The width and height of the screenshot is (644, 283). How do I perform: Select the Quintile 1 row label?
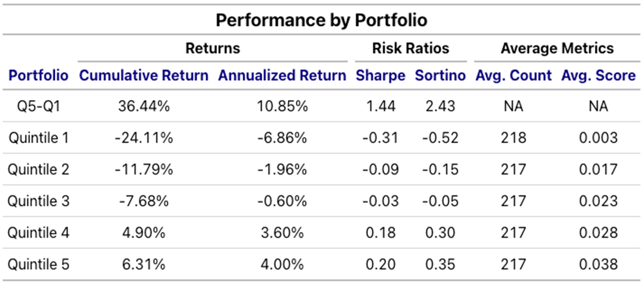coord(39,138)
